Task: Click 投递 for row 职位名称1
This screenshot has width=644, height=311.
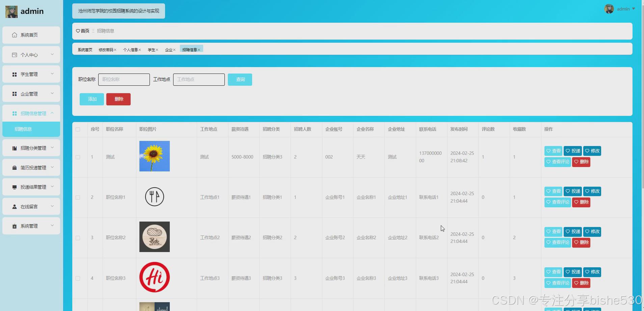Action: [x=573, y=191]
